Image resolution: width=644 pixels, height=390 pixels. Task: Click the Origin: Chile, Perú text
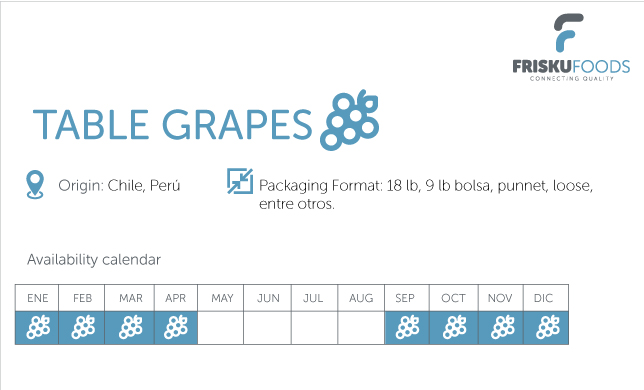click(x=119, y=186)
